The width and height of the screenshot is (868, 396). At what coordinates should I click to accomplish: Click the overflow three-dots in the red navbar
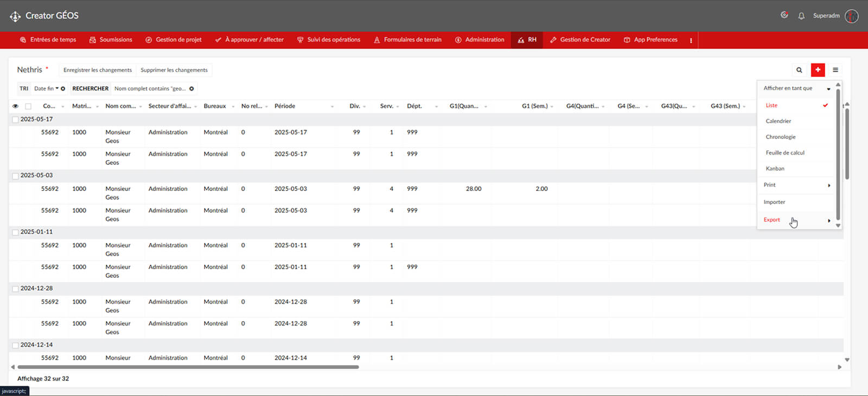[x=691, y=40]
